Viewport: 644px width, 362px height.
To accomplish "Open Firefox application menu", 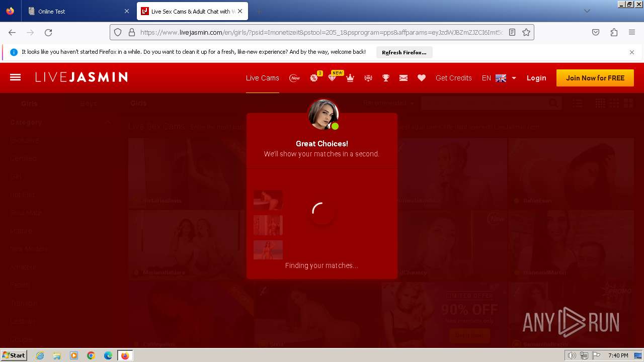I will (632, 32).
